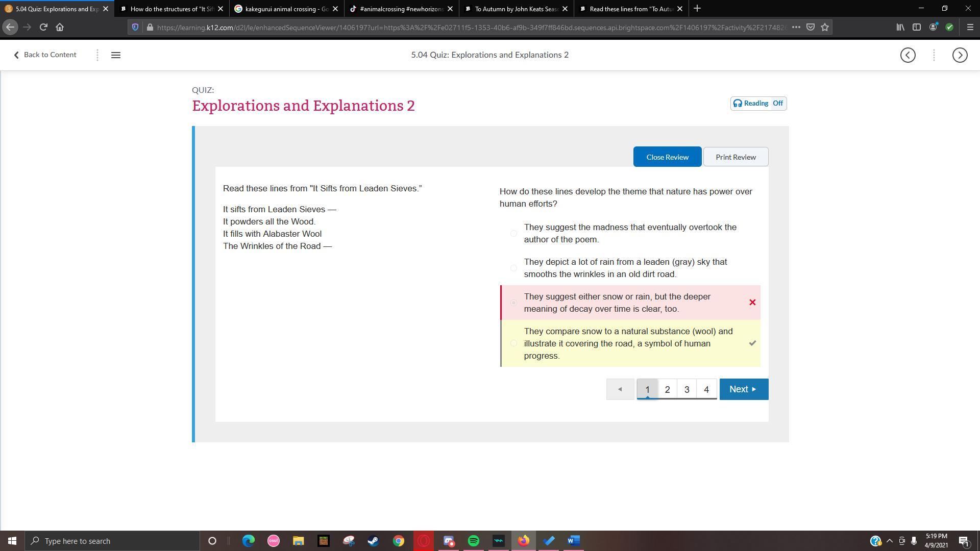Bookmark this page with star icon
This screenshot has width=980, height=551.
825,28
